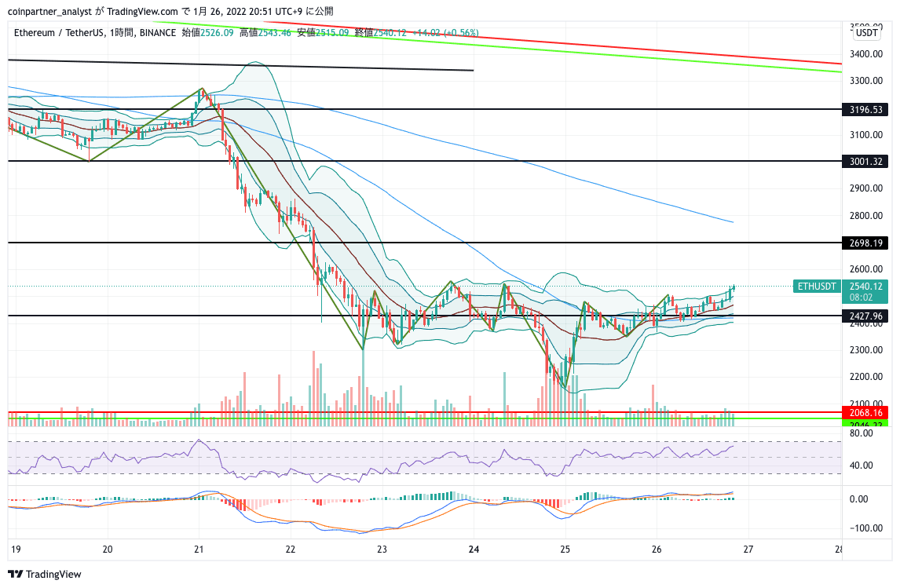Click date 27 on the time axis

[748, 550]
